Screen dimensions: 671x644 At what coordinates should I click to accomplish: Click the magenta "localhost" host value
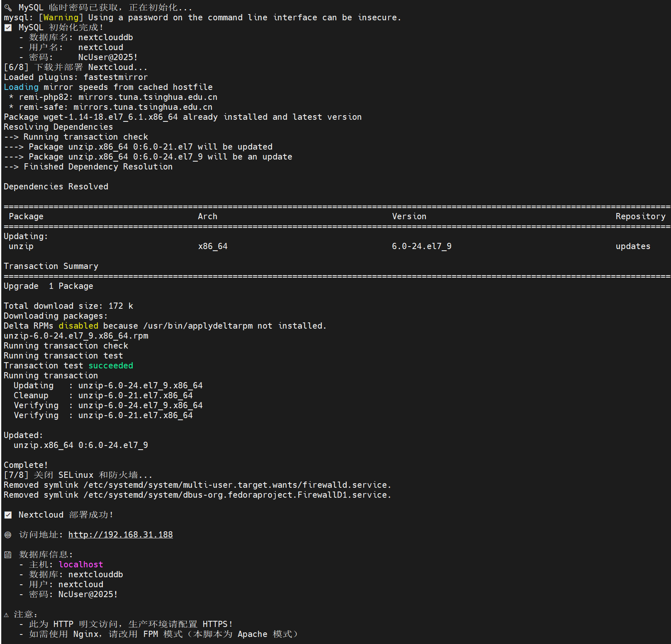[x=81, y=564]
